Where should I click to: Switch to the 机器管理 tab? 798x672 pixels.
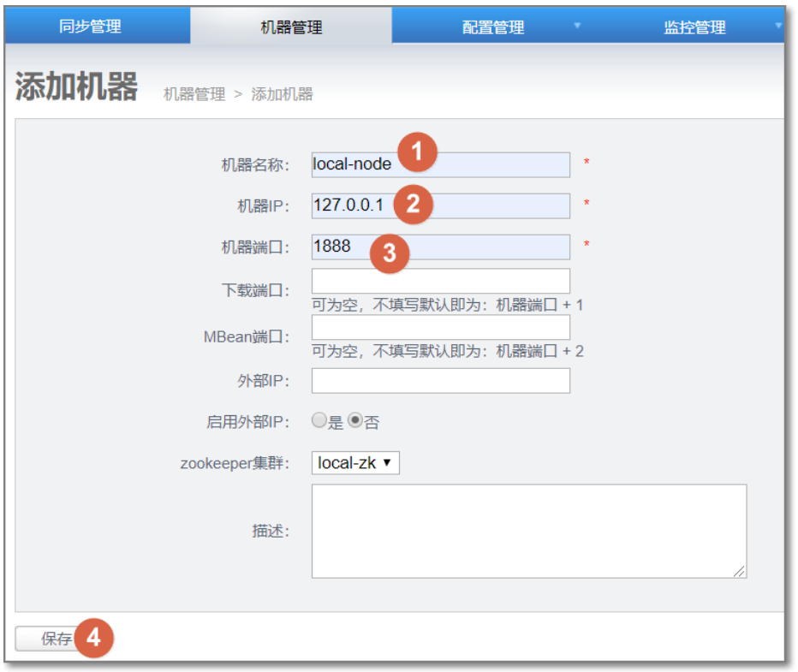[x=291, y=27]
